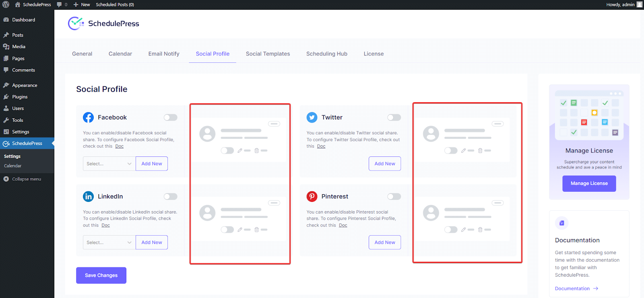Click the avatar in the Pinterest placeholder profile
The height and width of the screenshot is (298, 644).
[431, 213]
